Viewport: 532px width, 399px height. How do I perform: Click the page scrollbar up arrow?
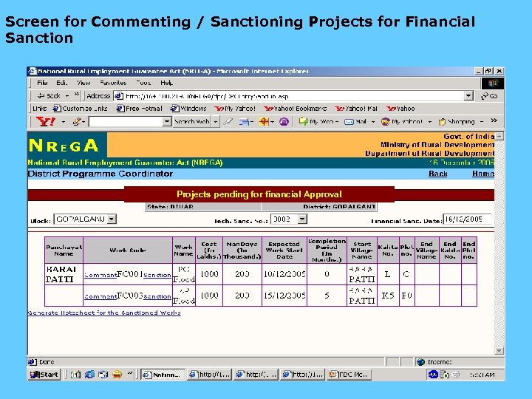click(x=499, y=137)
